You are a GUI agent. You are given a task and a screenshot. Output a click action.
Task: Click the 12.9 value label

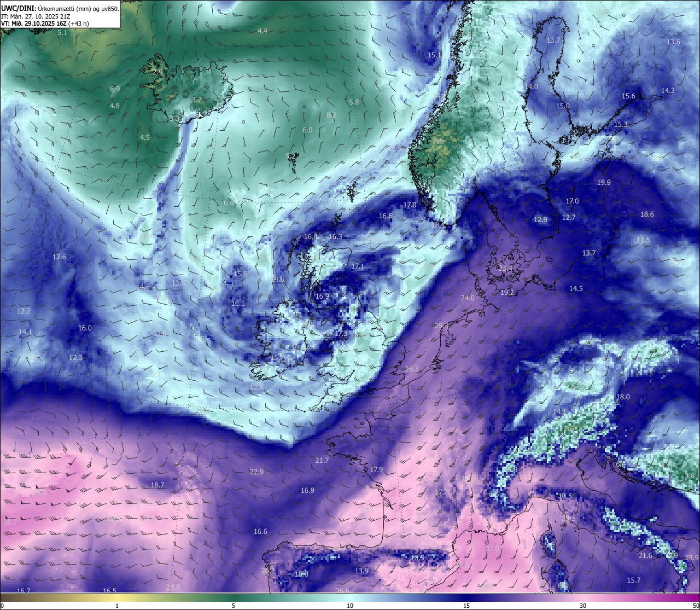[x=540, y=220]
